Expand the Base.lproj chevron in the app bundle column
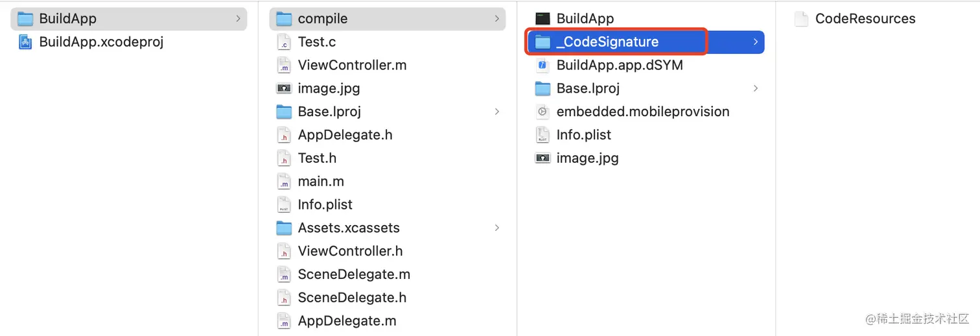This screenshot has width=980, height=336. 756,88
